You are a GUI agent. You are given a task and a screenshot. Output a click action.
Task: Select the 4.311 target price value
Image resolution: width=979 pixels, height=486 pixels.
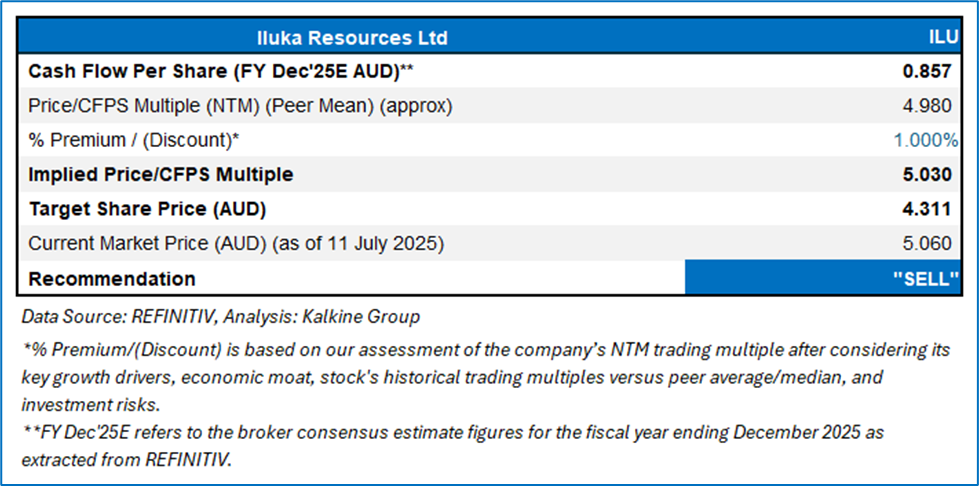pos(926,210)
